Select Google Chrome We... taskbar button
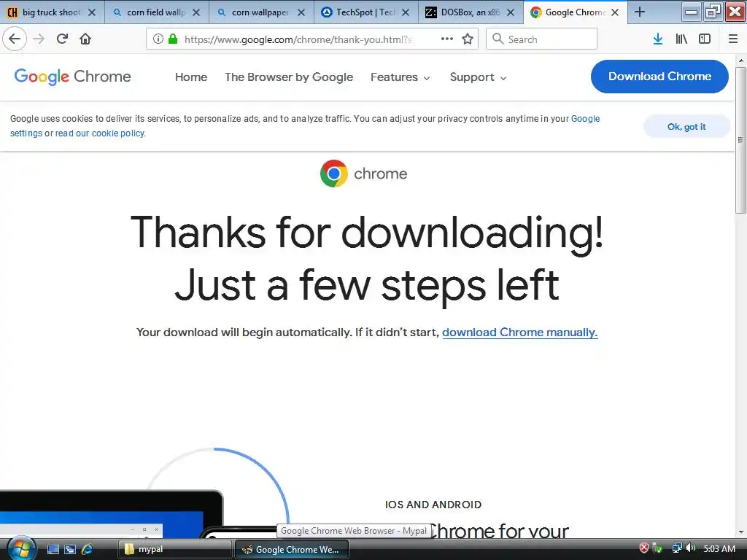 point(292,549)
